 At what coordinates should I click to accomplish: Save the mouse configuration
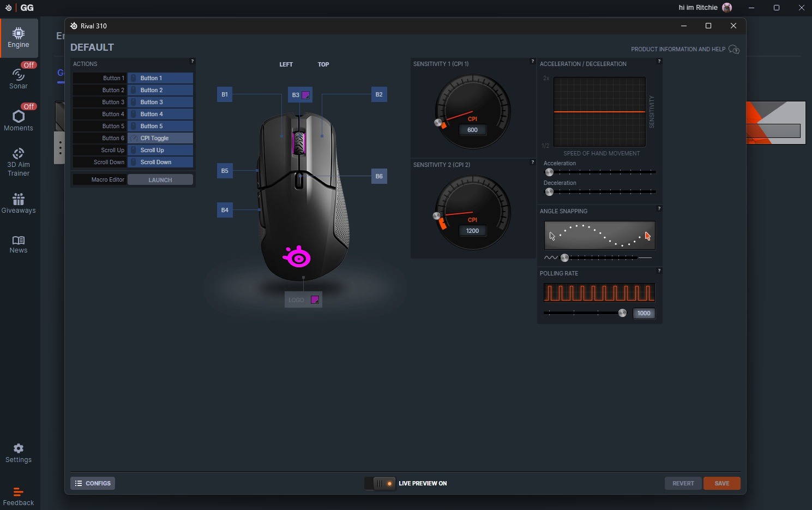(x=721, y=483)
